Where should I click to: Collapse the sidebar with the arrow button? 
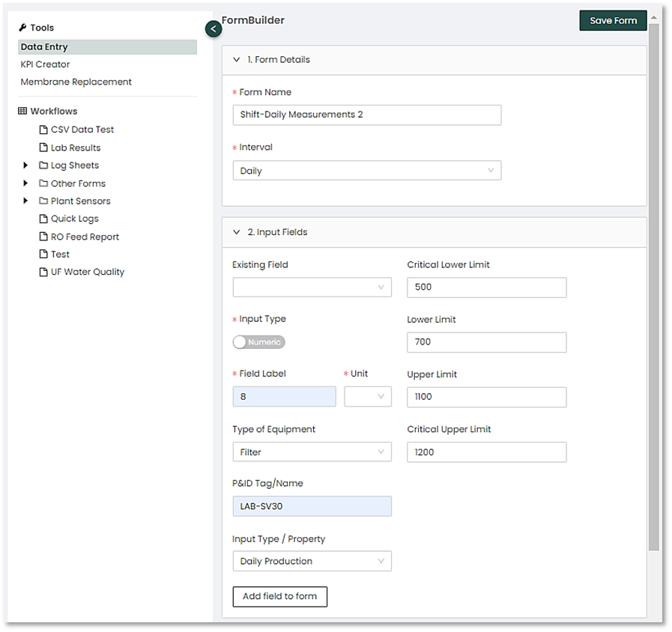213,29
